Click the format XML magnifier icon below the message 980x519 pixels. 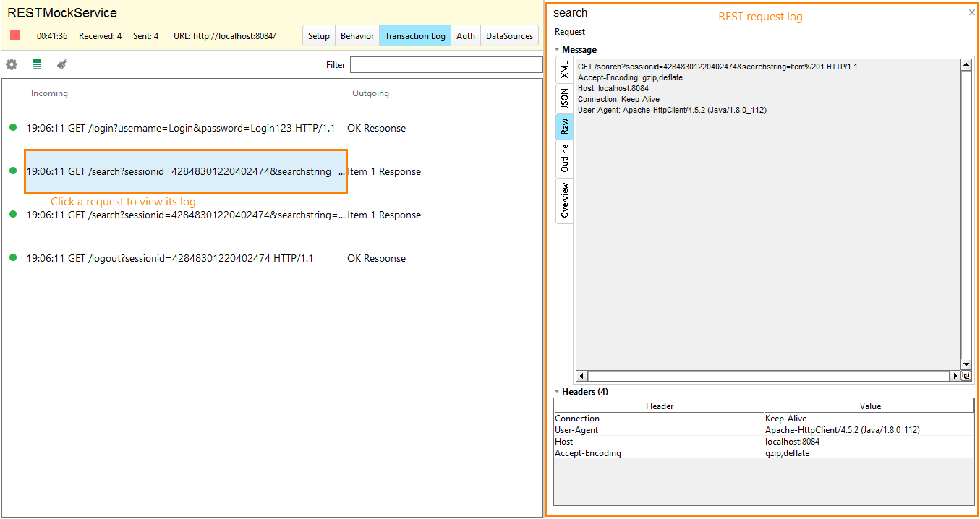[967, 375]
